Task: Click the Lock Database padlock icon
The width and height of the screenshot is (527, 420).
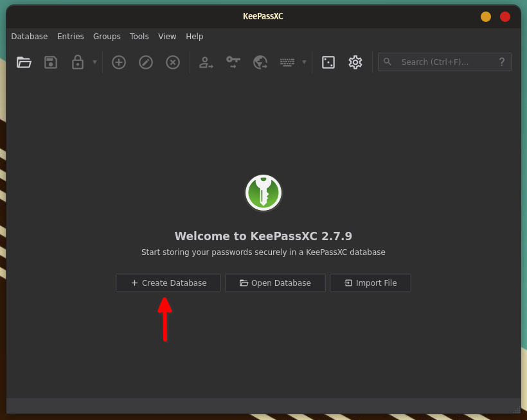Action: coord(78,62)
